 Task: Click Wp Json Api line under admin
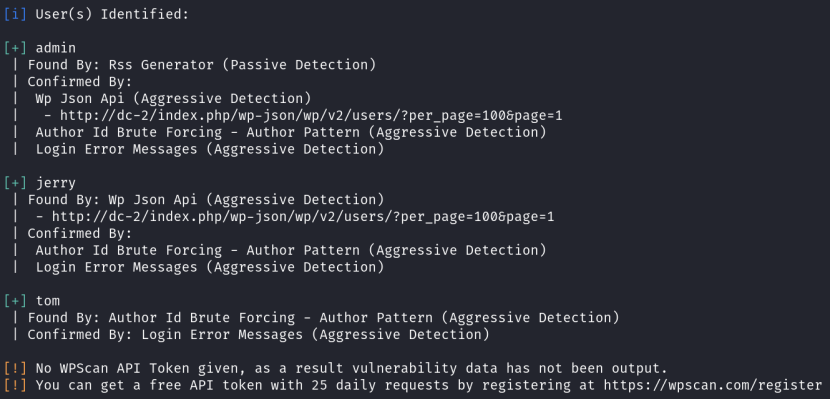coord(174,99)
